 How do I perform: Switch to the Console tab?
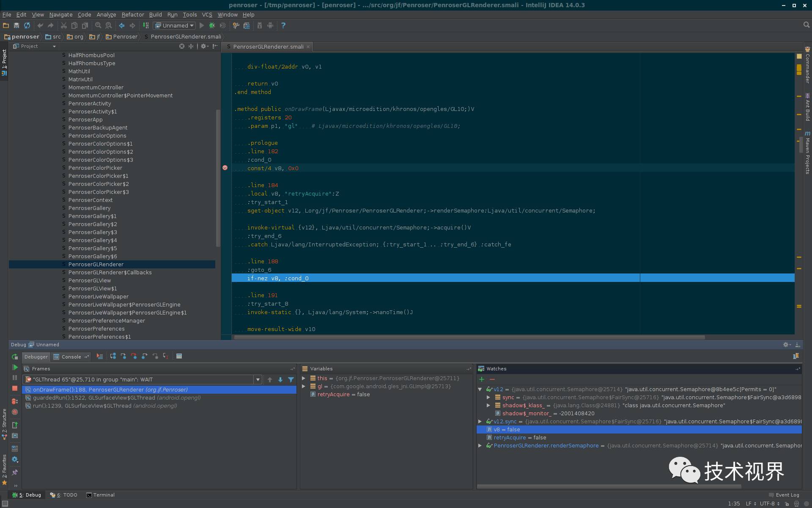point(71,357)
